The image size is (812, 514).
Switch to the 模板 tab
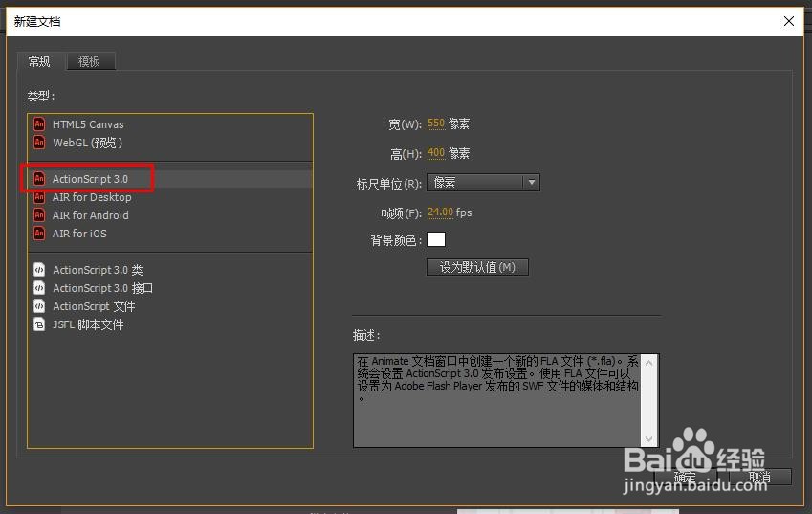(90, 61)
